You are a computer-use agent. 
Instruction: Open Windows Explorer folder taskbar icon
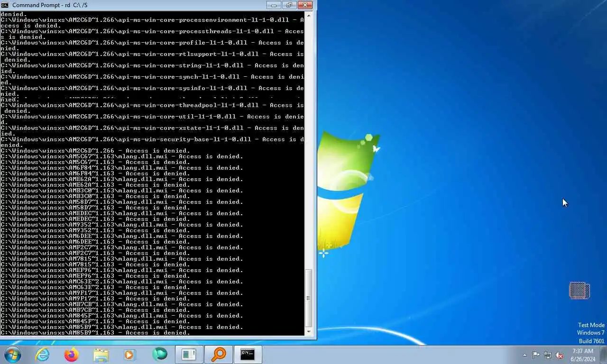tap(101, 355)
